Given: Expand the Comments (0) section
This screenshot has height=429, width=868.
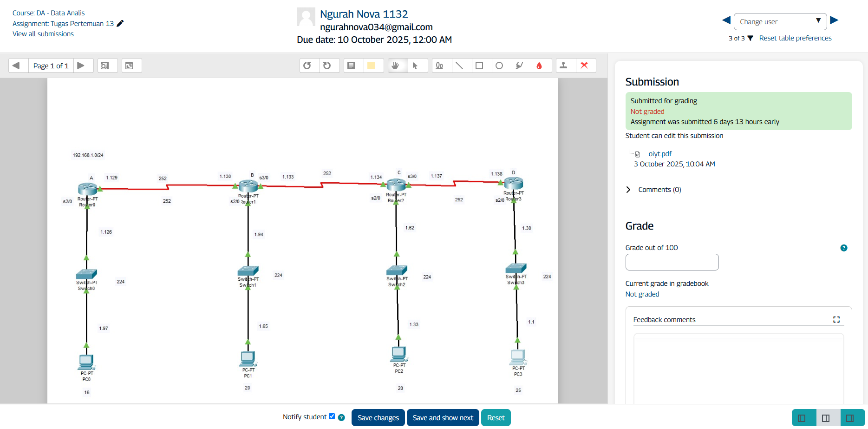Looking at the screenshot, I should [628, 190].
